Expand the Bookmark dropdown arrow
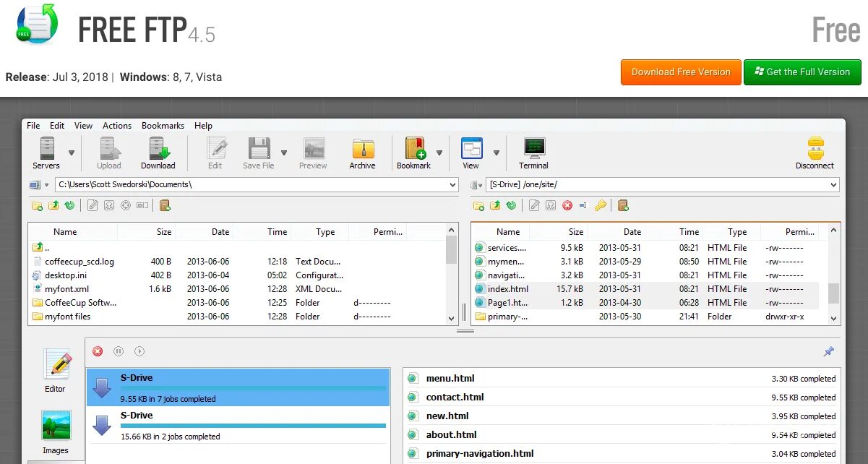 tap(439, 152)
